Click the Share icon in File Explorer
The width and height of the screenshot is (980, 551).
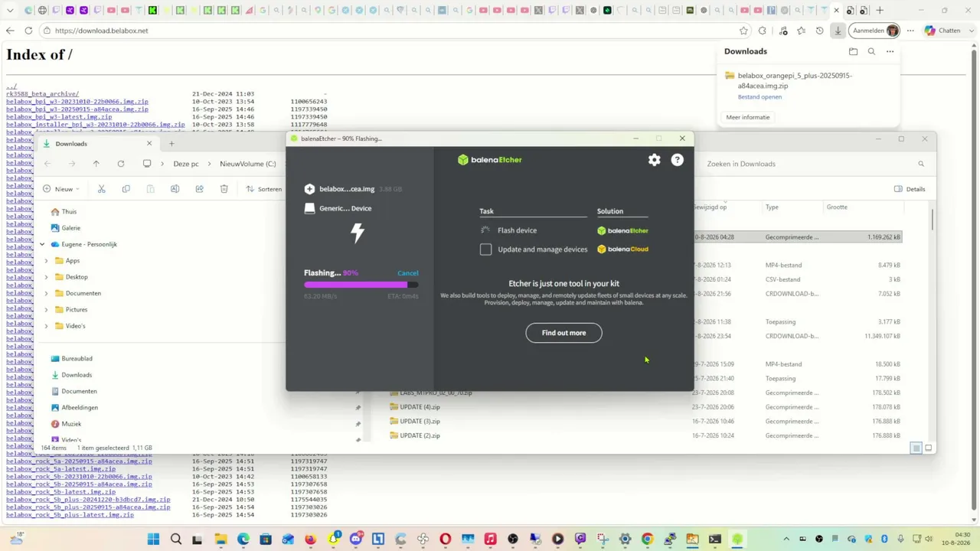pyautogui.click(x=199, y=189)
